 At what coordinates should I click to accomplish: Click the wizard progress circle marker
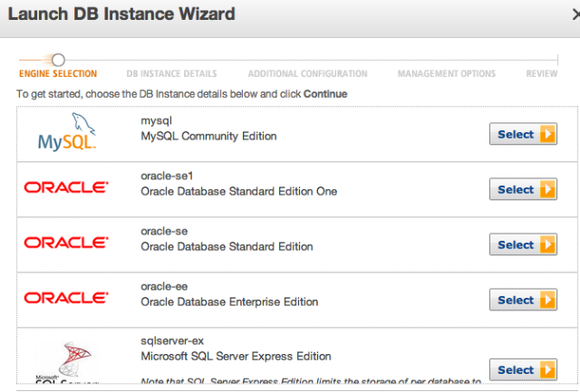click(x=58, y=60)
